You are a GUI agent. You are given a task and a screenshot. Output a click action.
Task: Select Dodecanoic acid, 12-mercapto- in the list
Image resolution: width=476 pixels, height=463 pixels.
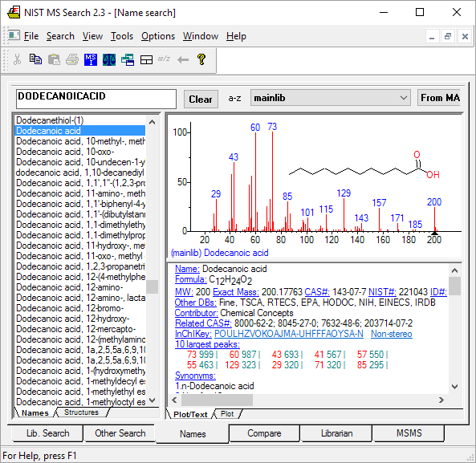(x=80, y=329)
